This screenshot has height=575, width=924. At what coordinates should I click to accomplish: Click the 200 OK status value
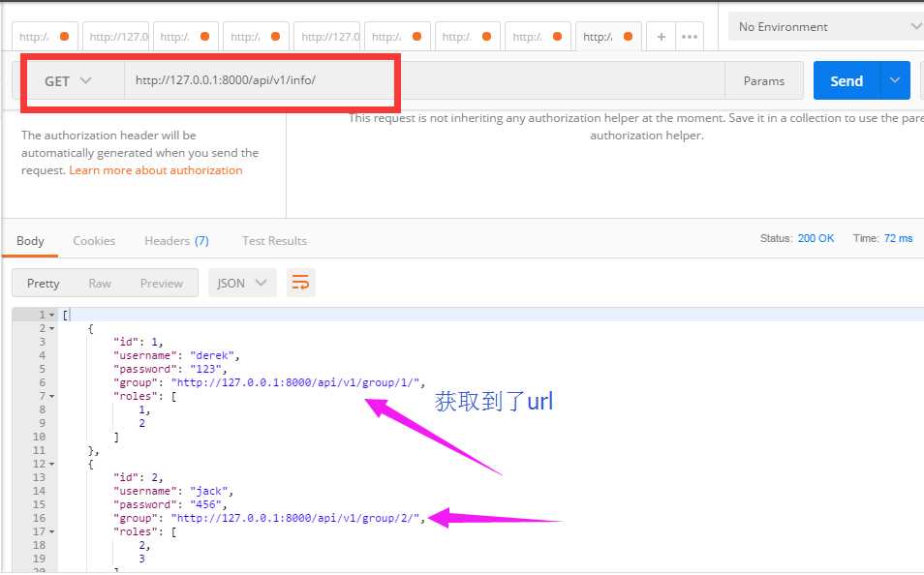(816, 238)
